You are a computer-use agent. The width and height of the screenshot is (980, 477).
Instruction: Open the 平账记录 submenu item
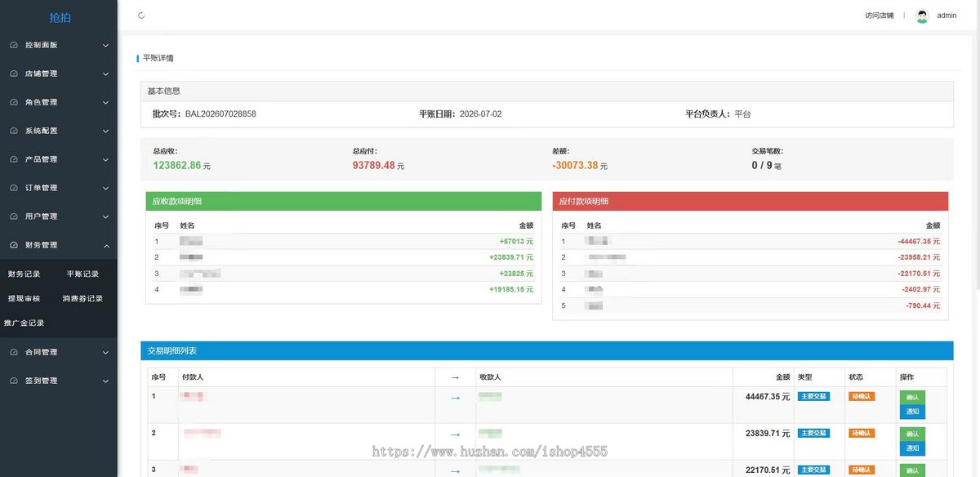tap(82, 274)
